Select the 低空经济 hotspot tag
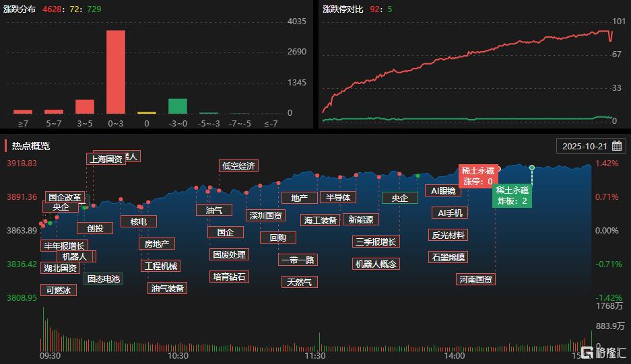 click(x=238, y=166)
